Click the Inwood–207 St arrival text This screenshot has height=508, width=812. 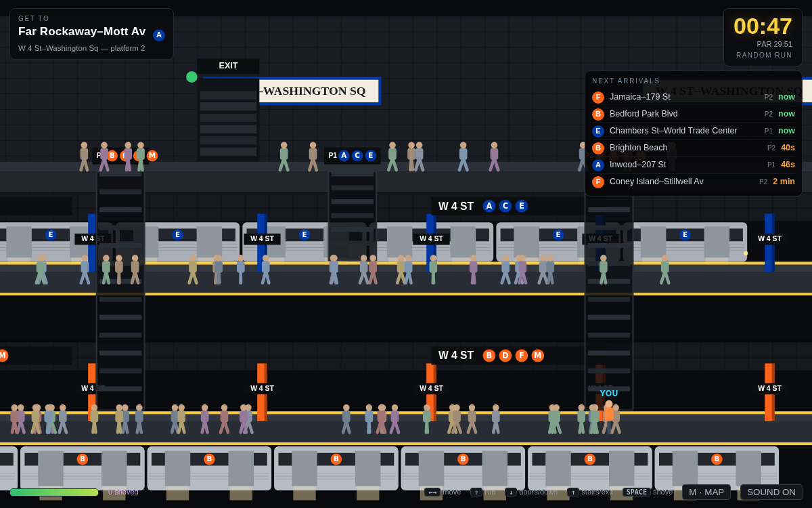pyautogui.click(x=637, y=165)
